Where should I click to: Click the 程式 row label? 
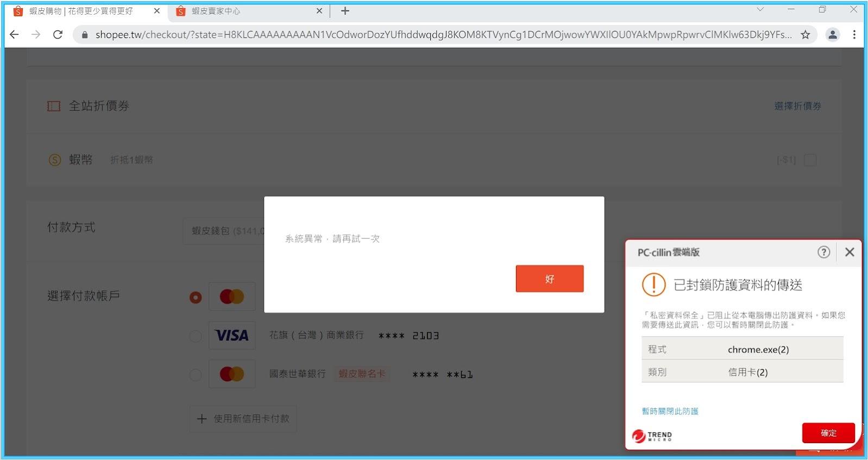click(657, 349)
